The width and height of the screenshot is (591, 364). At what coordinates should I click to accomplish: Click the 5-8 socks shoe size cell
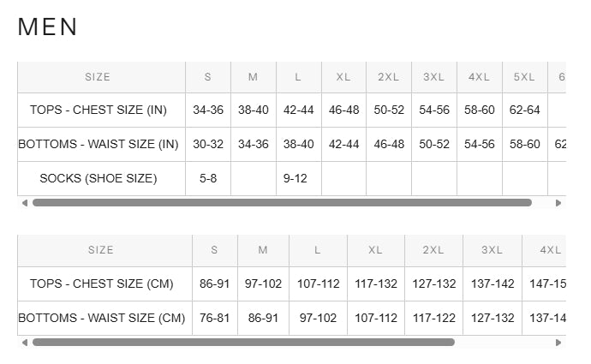[208, 179]
